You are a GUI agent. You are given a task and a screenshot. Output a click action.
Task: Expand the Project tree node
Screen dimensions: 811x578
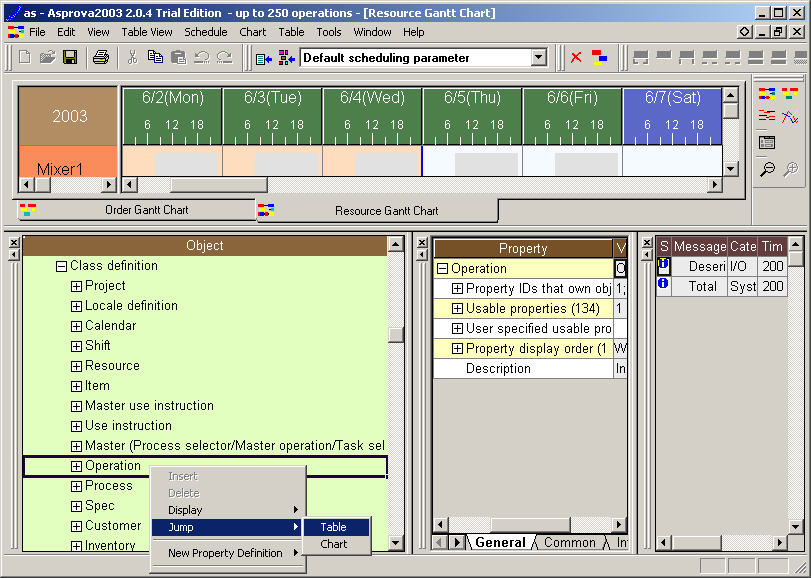coord(76,286)
